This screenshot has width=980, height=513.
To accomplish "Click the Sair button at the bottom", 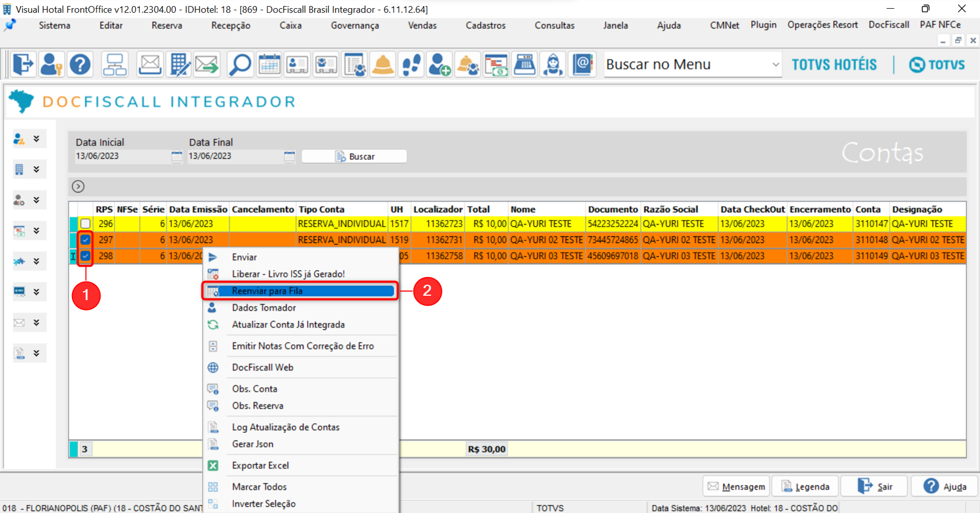I will [875, 486].
